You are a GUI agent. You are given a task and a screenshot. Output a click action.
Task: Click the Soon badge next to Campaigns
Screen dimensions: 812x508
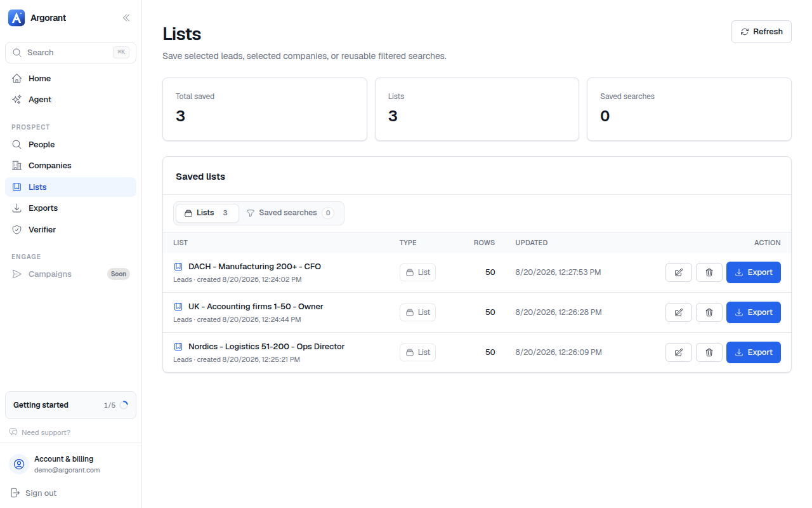click(119, 274)
